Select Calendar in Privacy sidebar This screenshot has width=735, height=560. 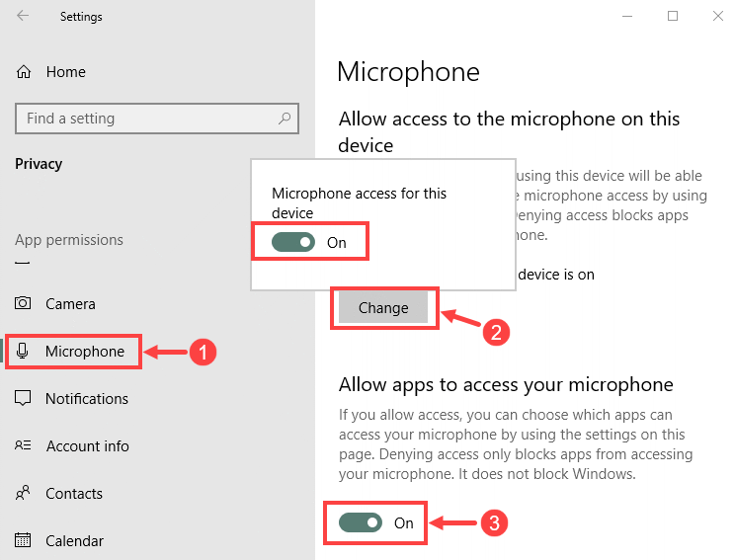(74, 541)
